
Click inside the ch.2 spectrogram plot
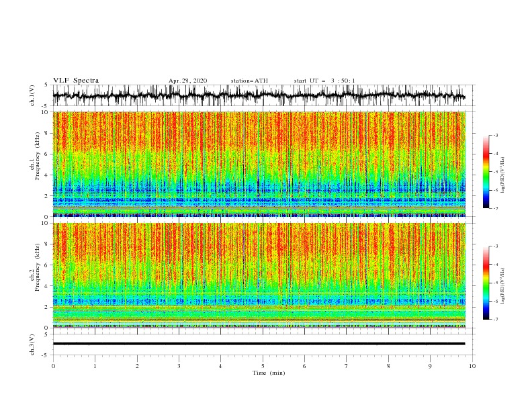coord(259,275)
